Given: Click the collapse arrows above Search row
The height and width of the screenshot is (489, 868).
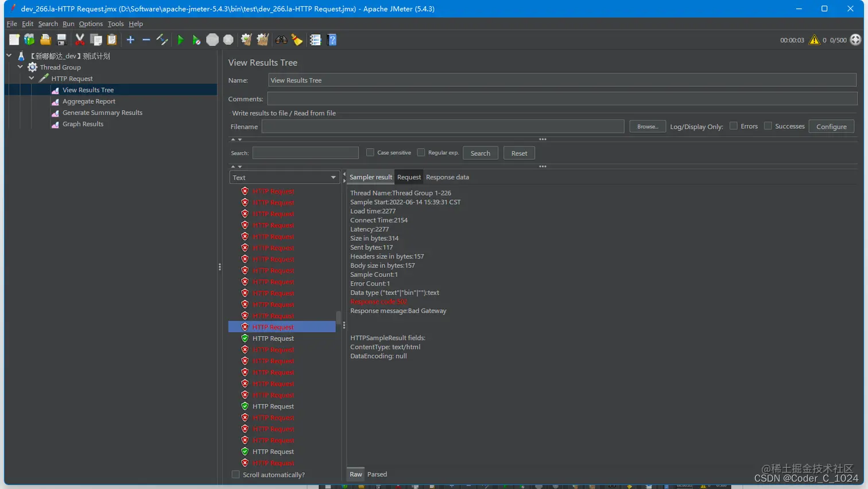Looking at the screenshot, I should 236,140.
